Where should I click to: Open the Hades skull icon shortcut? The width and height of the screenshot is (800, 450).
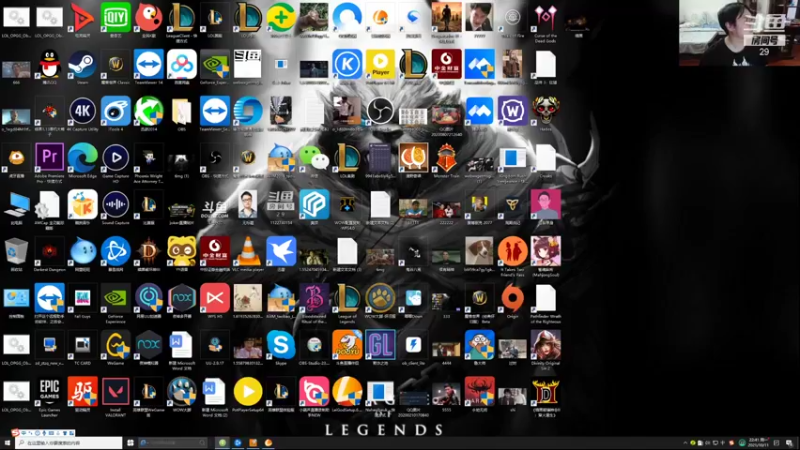pyautogui.click(x=545, y=111)
